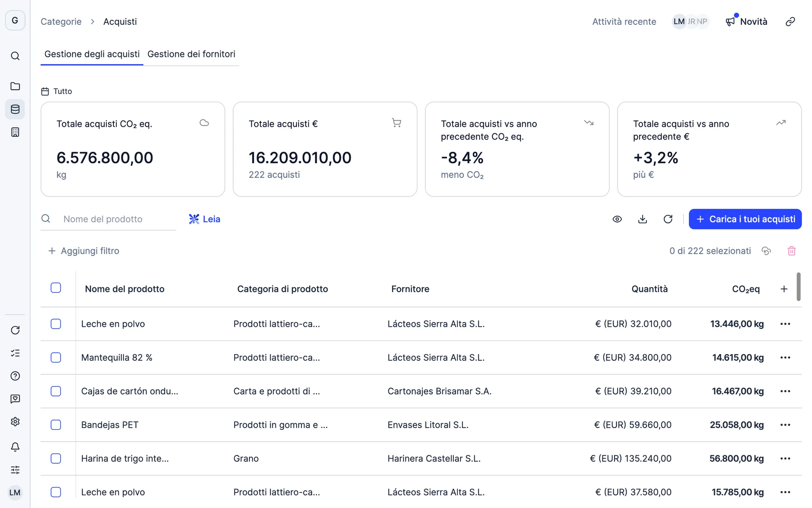Open the Novità announcements

pos(747,22)
